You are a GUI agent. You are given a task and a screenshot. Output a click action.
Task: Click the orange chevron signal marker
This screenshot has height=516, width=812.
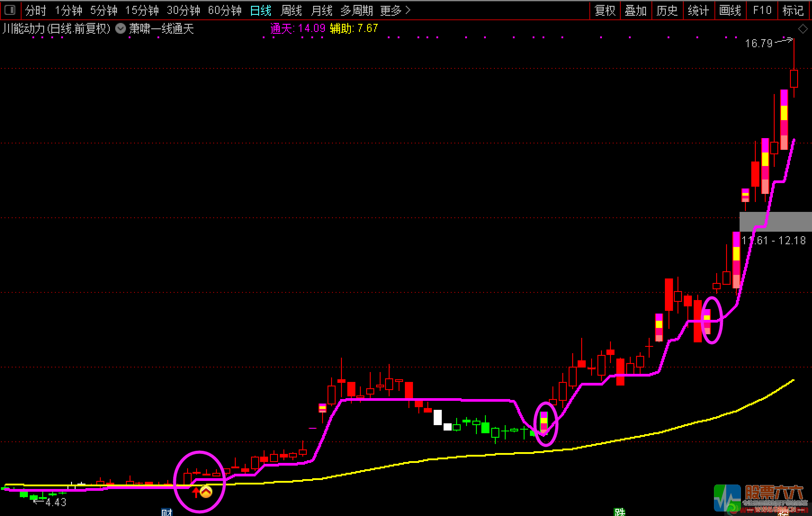point(206,492)
